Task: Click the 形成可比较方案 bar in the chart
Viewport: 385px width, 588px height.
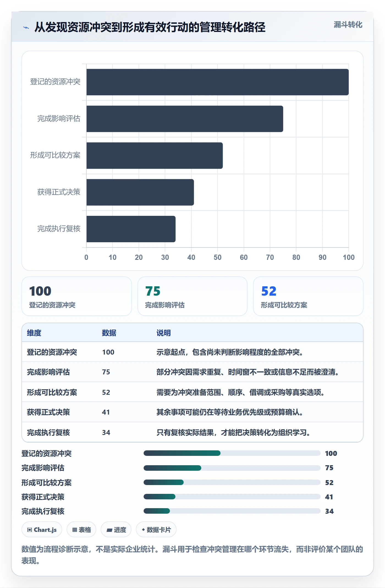Action: (155, 156)
